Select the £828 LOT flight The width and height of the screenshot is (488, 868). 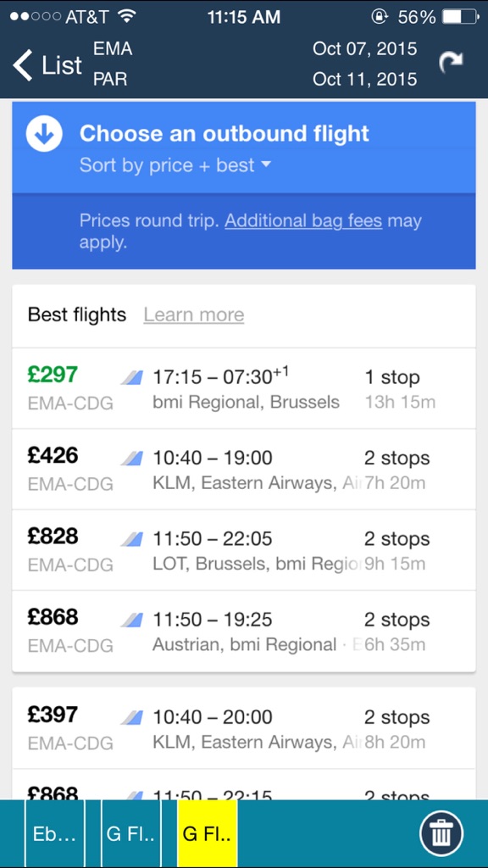coord(244,550)
